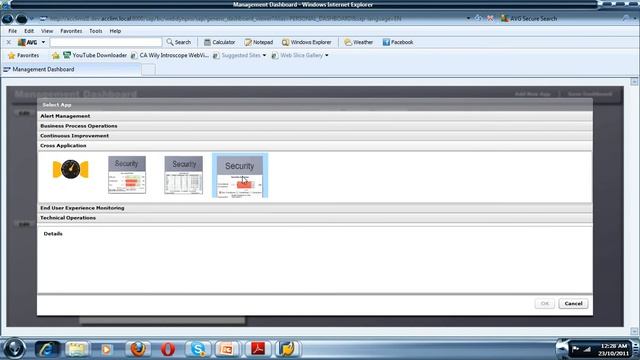The height and width of the screenshot is (360, 640).
Task: Click the Cancel button in Select App
Action: [x=573, y=303]
